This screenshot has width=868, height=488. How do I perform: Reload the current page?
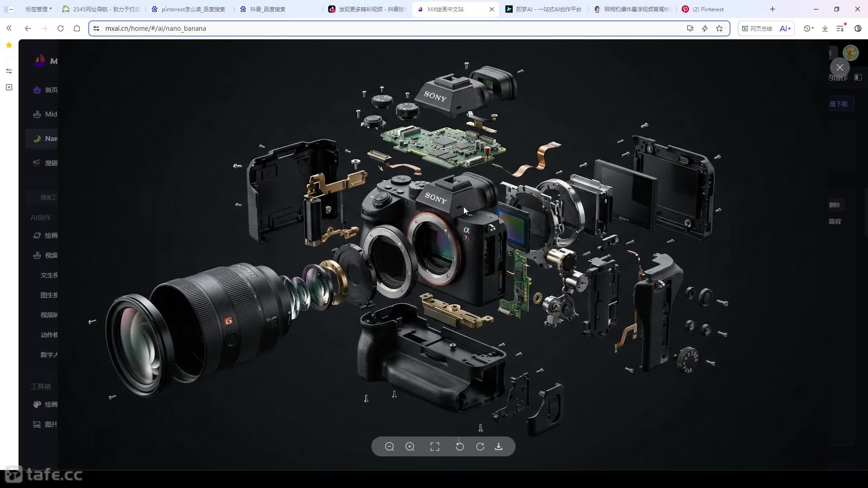pos(61,28)
